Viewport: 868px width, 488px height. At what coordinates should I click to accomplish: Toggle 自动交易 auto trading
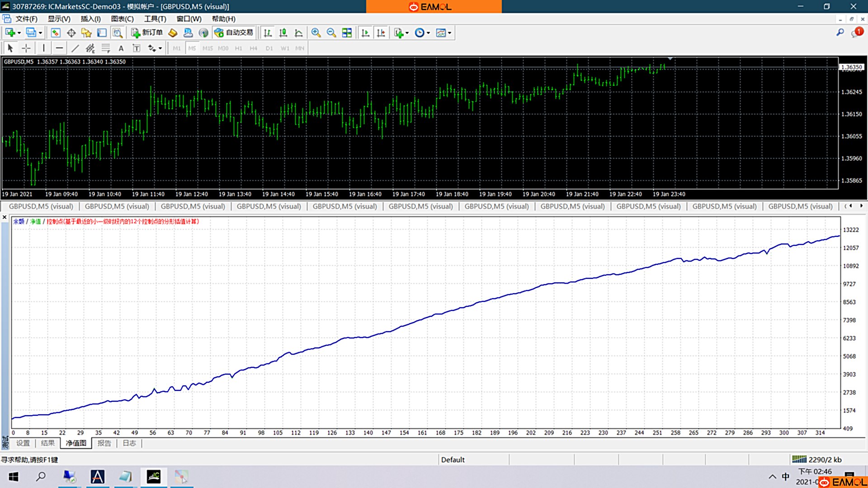coord(234,33)
